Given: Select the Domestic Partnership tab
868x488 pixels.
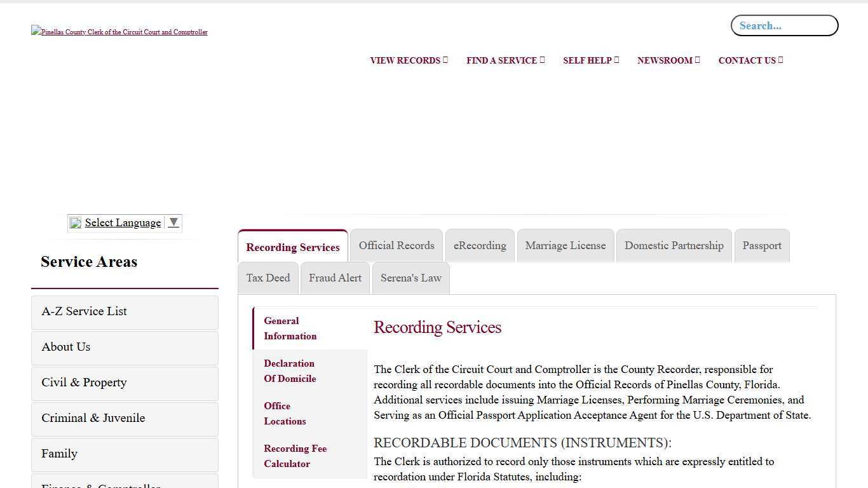Looking at the screenshot, I should point(674,246).
